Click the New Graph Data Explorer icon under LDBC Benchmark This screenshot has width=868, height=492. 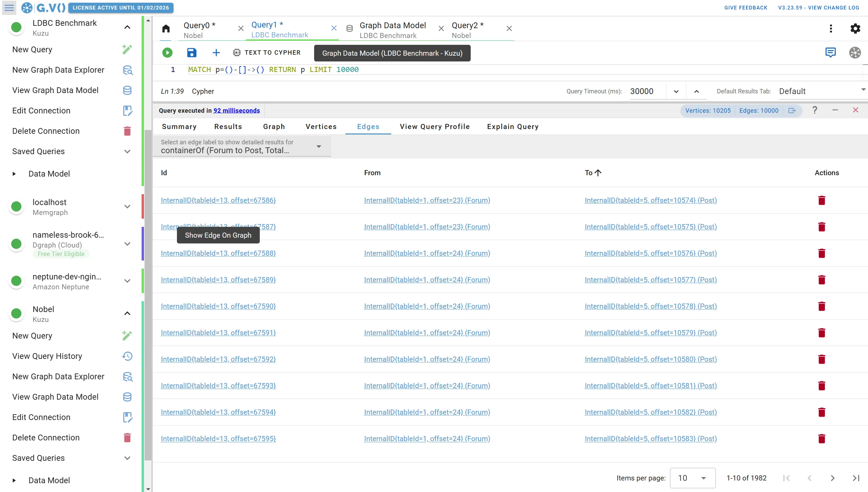[x=127, y=70]
